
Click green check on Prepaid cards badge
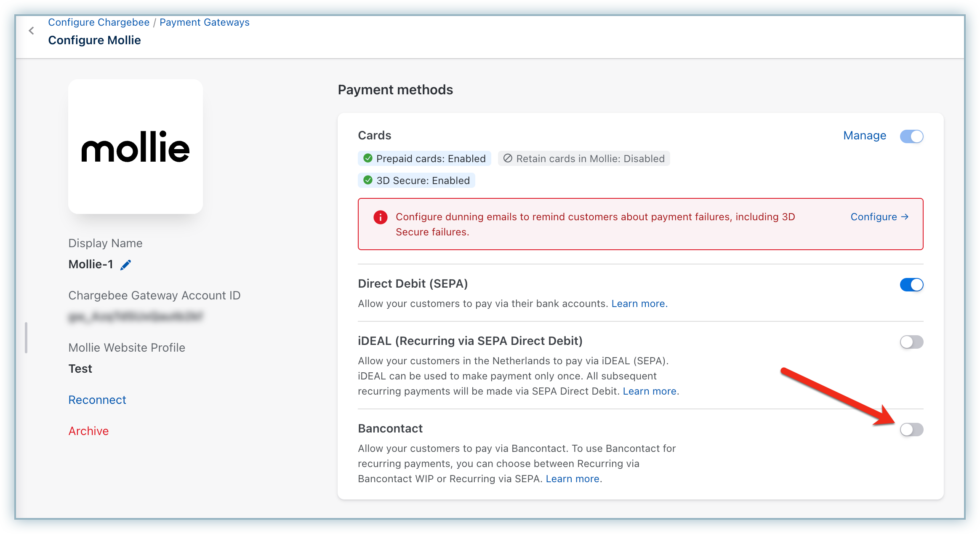tap(368, 158)
